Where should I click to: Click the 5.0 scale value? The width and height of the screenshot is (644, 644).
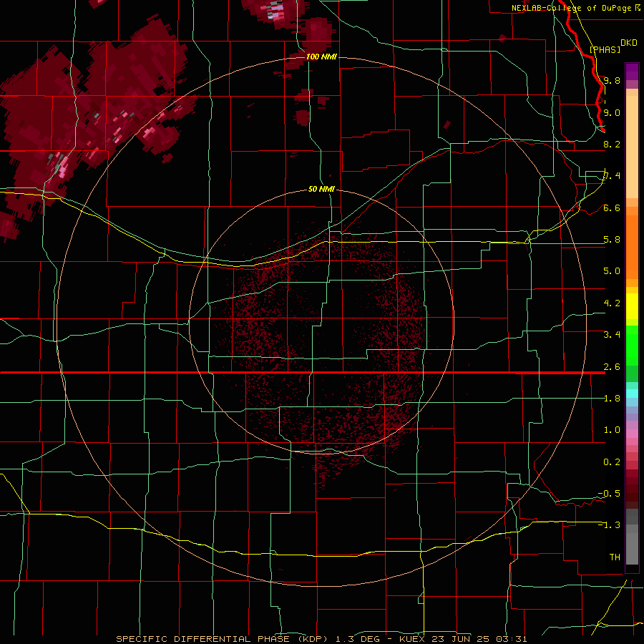(x=612, y=271)
